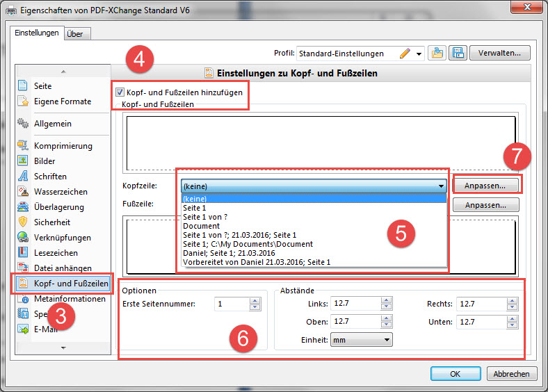Click the Allgemein gears icon

[23, 123]
